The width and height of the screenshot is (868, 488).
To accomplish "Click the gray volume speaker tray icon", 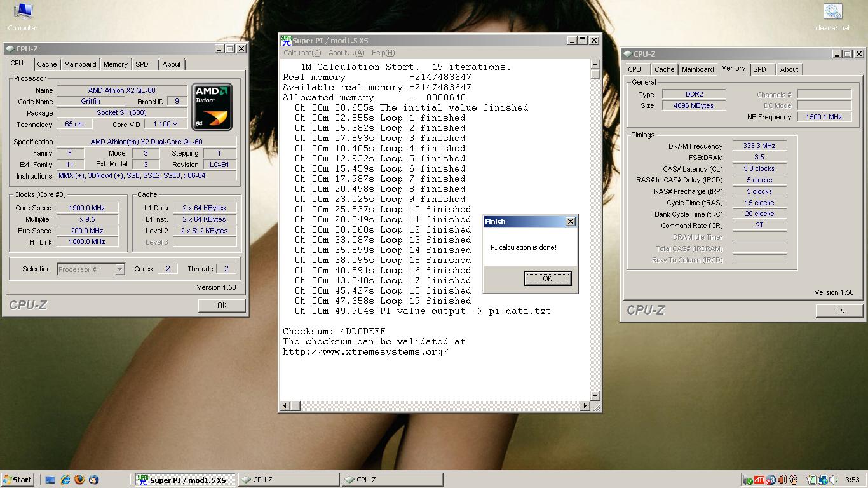I will tap(834, 480).
